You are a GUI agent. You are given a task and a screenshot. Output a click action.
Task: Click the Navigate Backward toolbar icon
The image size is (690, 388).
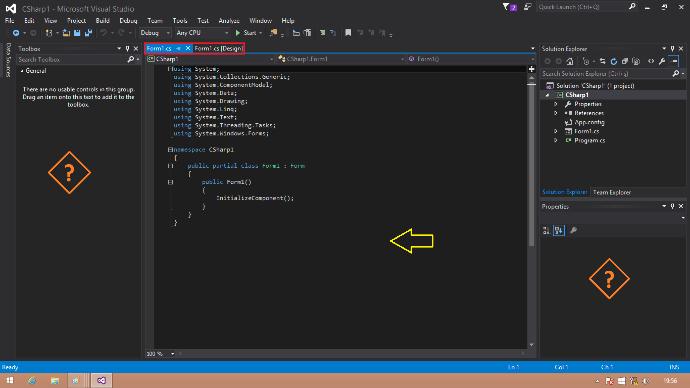click(16, 33)
